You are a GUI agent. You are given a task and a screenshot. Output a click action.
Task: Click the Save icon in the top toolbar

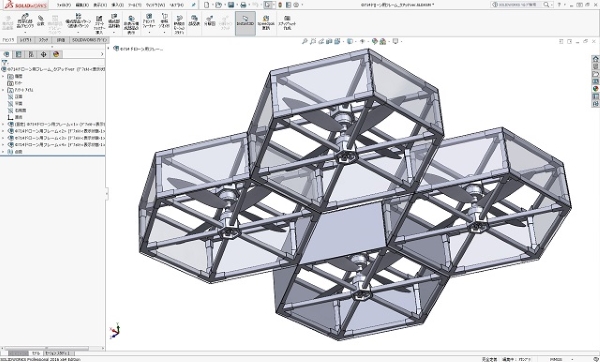point(231,5)
